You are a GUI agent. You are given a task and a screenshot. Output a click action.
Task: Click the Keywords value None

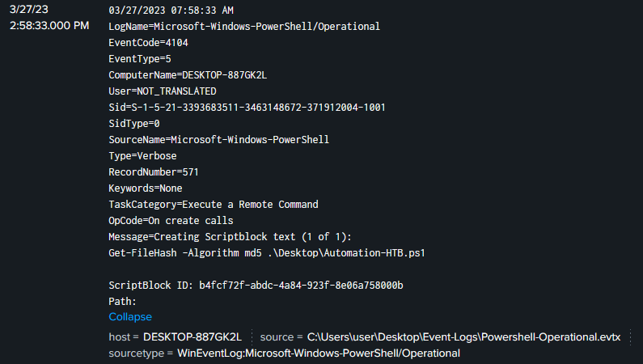pyautogui.click(x=171, y=188)
